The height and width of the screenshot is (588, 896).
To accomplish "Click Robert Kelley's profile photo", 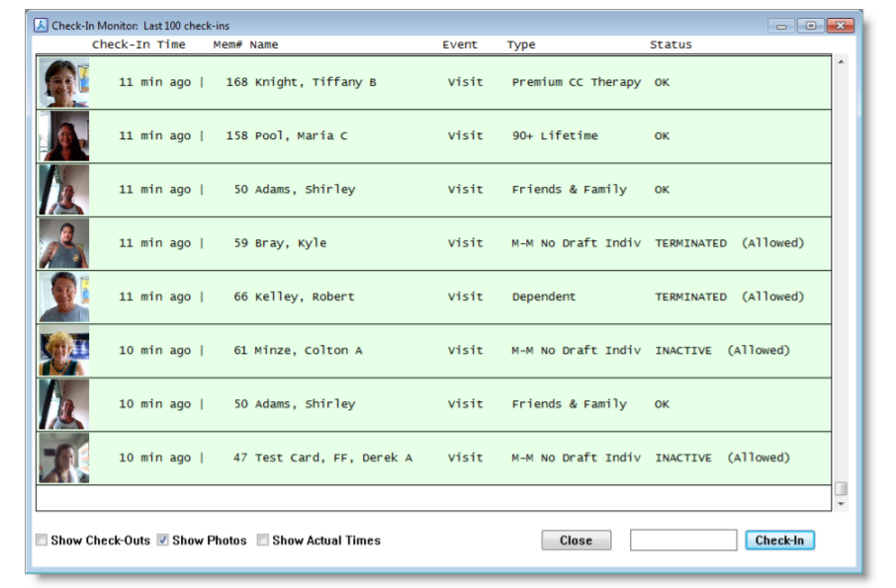I will coord(63,295).
